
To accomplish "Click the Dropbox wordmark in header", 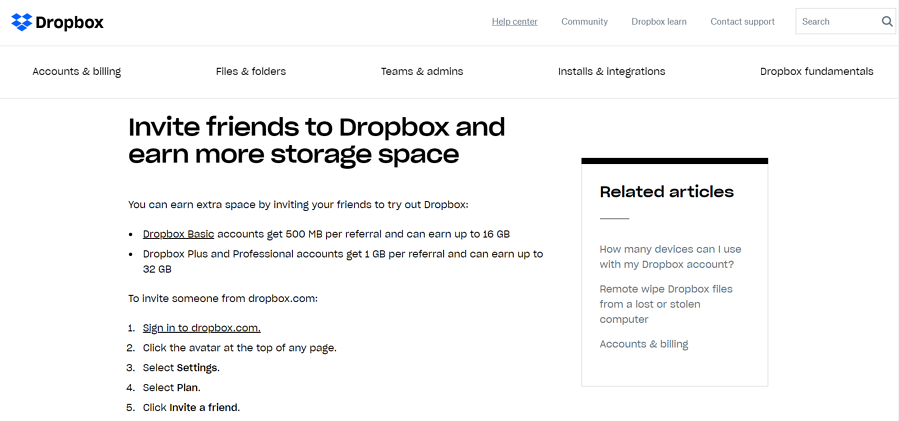I will click(x=69, y=22).
